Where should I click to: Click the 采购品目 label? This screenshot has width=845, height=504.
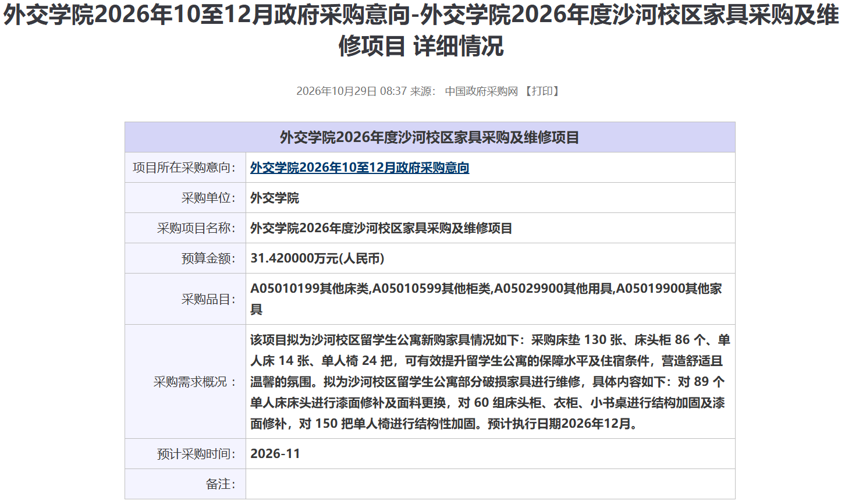(209, 299)
